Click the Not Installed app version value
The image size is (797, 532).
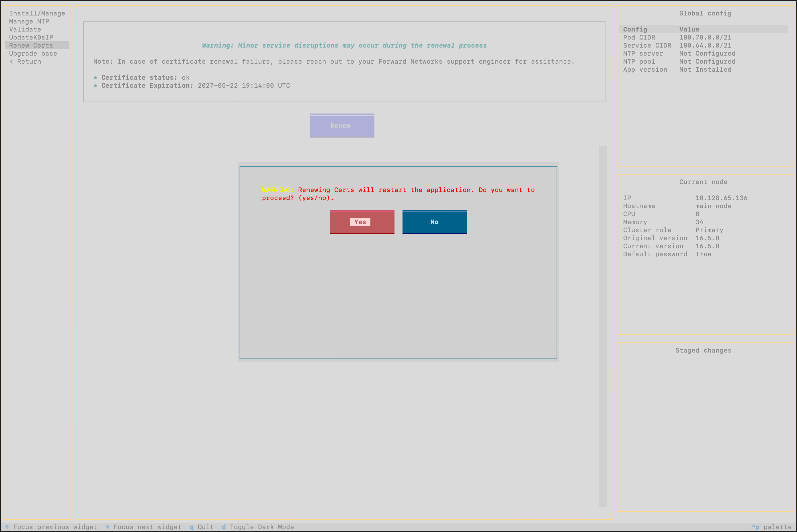(x=705, y=70)
